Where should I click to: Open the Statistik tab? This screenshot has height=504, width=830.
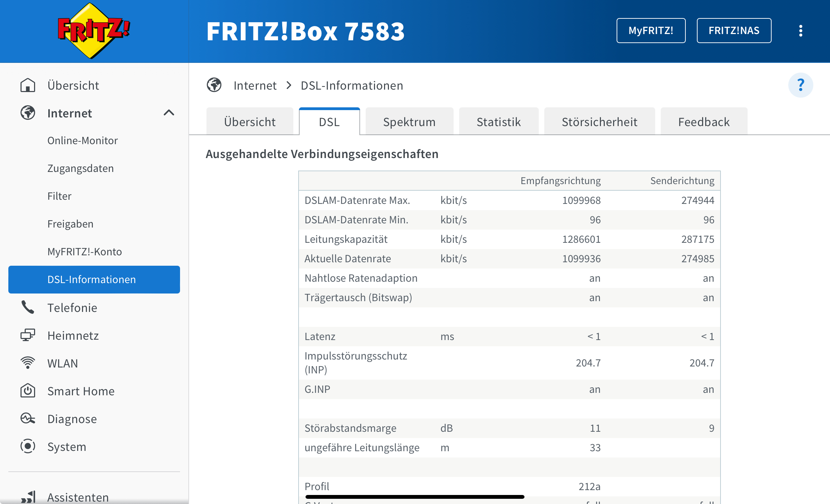[498, 122]
